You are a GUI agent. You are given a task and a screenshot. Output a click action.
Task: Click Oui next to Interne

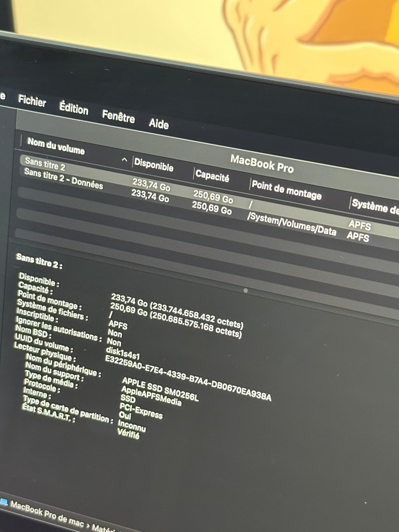[125, 415]
